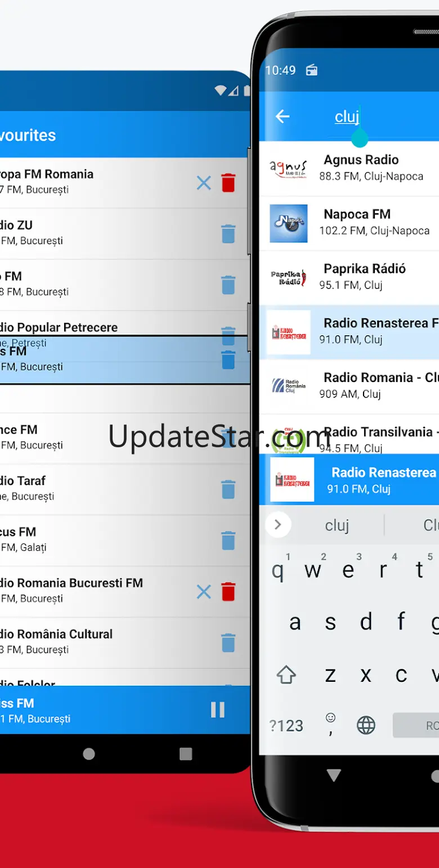Tap Android recents square on left phone
The width and height of the screenshot is (439, 868).
pyautogui.click(x=186, y=754)
